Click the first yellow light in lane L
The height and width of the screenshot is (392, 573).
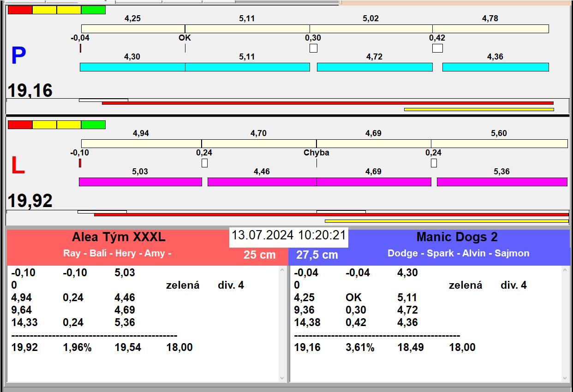(x=45, y=125)
